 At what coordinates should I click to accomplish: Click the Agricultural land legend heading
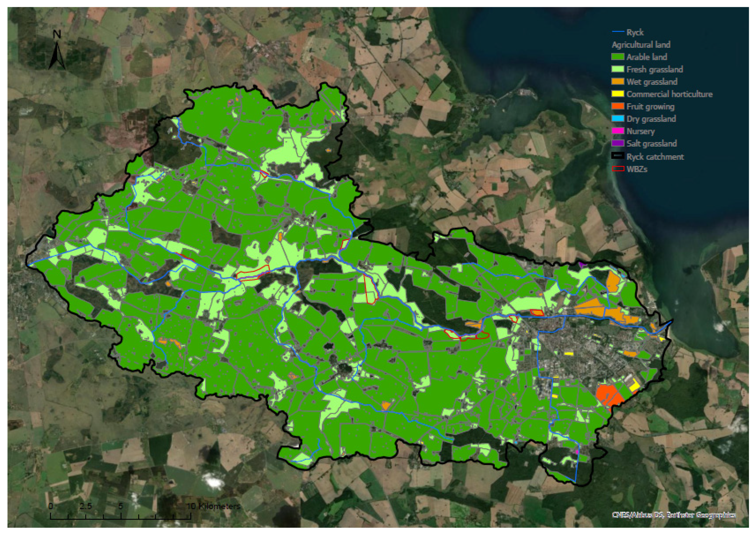[x=641, y=45]
